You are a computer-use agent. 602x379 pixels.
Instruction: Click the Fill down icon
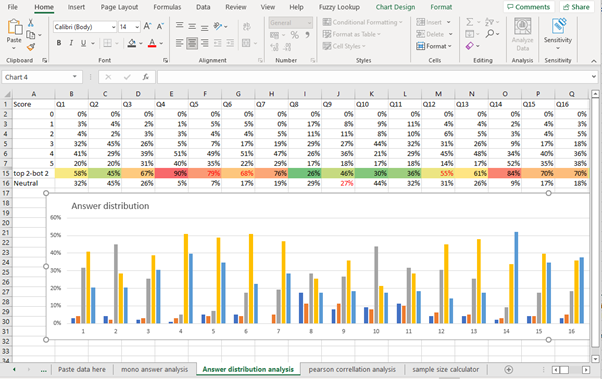pyautogui.click(x=470, y=34)
